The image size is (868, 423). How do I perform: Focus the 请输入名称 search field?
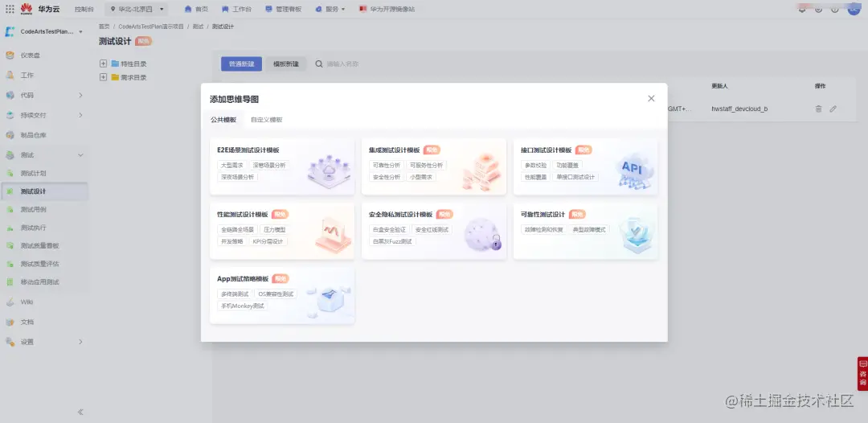pyautogui.click(x=343, y=64)
